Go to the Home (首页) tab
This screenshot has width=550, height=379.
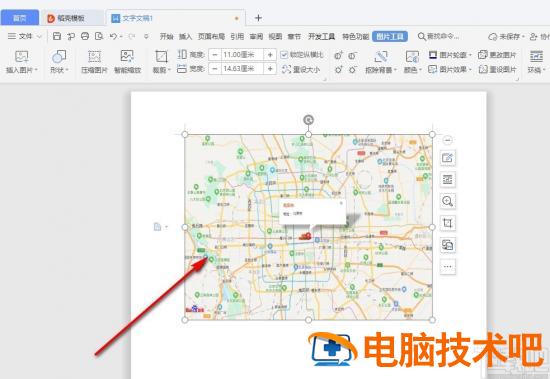click(20, 18)
